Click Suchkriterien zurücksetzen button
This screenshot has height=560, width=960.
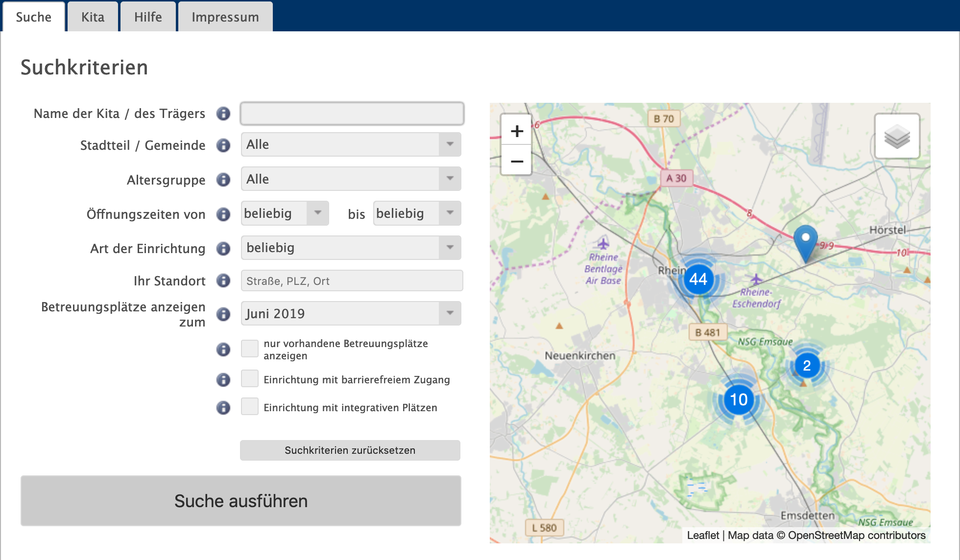click(350, 450)
